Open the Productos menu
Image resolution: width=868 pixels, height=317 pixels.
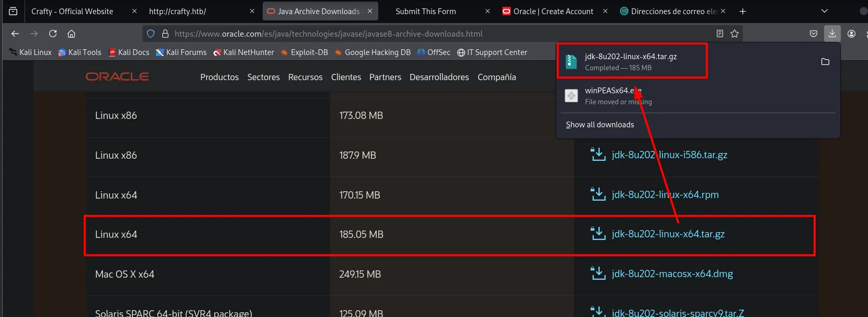pyautogui.click(x=220, y=77)
